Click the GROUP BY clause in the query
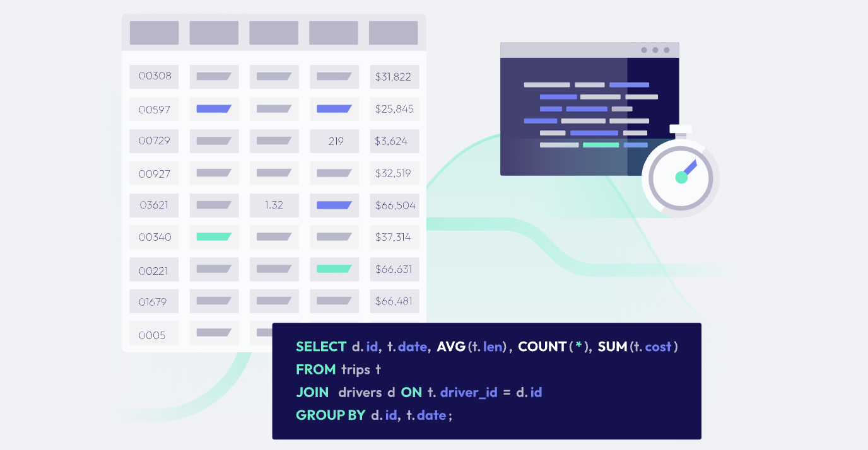The width and height of the screenshot is (868, 450). pos(330,415)
